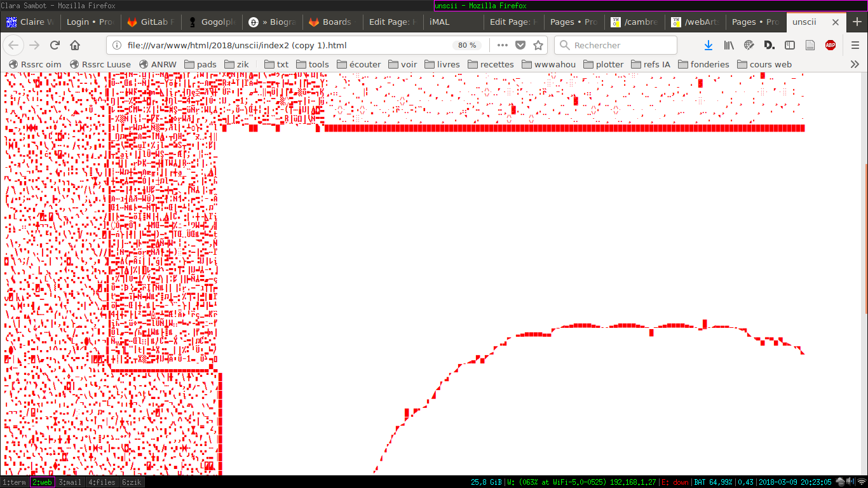
Task: Expand hidden bookmarks with the chevron
Action: [855, 64]
